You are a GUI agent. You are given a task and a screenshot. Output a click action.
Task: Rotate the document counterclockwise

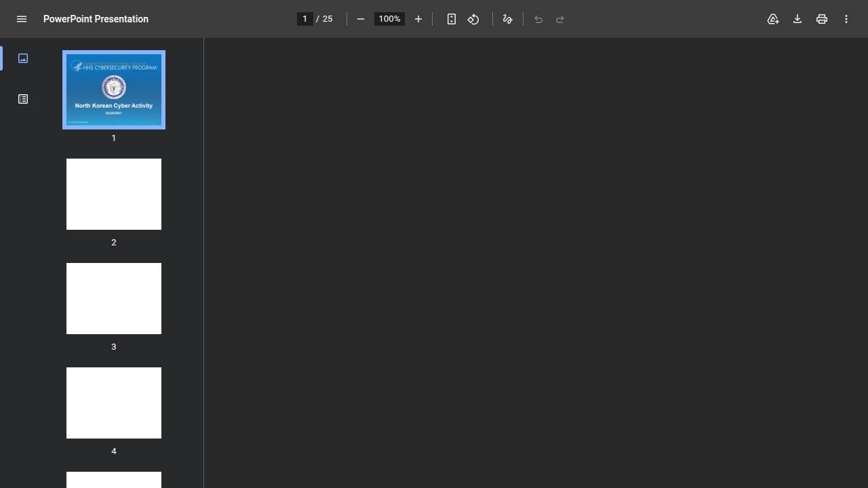[473, 19]
